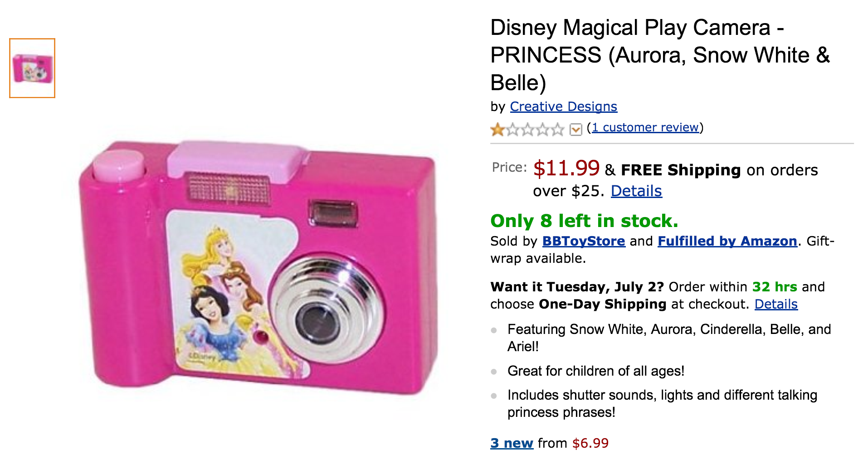Open Details link for free shipping
This screenshot has width=868, height=464.
pyautogui.click(x=636, y=191)
